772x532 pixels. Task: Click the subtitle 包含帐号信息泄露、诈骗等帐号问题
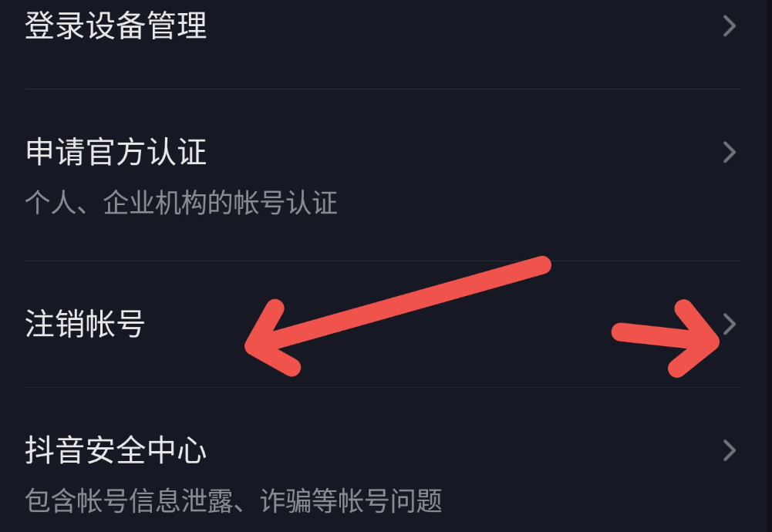(x=234, y=500)
